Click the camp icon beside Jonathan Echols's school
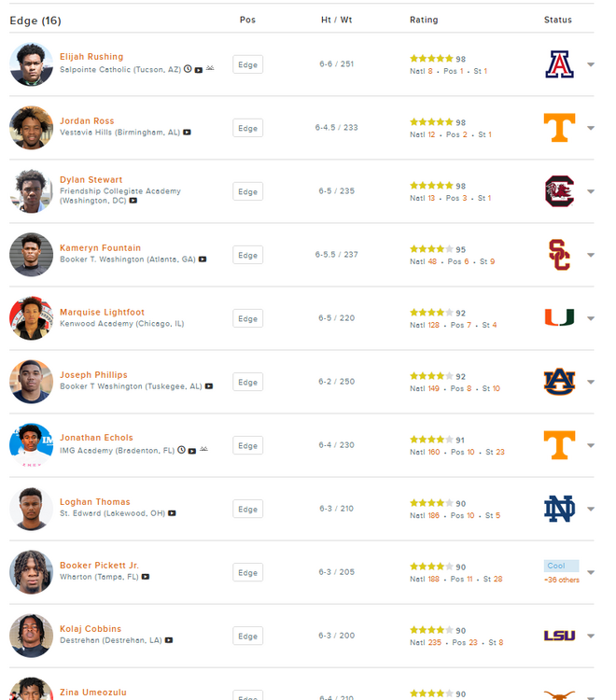616x700 pixels. coord(203,450)
